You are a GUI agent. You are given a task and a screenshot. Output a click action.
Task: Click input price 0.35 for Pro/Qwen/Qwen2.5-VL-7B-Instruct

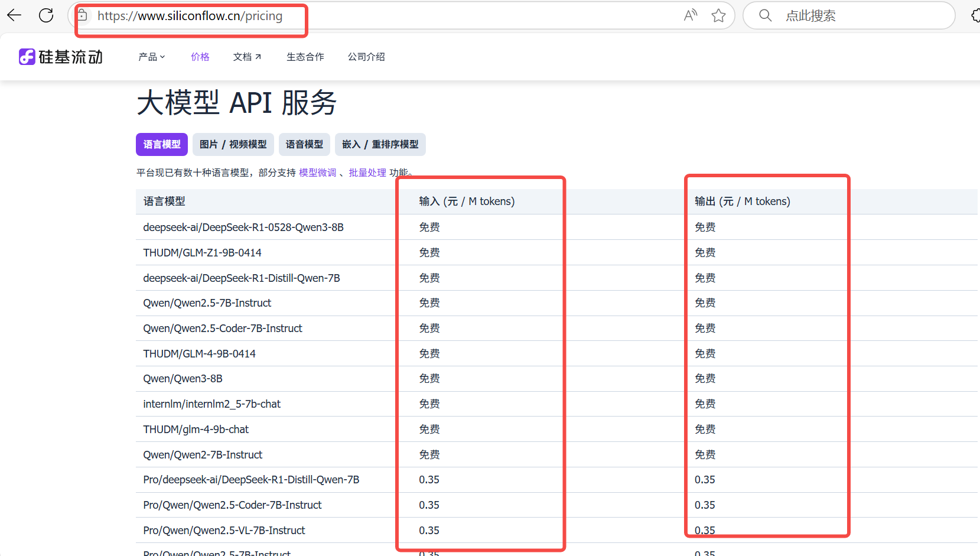point(429,531)
